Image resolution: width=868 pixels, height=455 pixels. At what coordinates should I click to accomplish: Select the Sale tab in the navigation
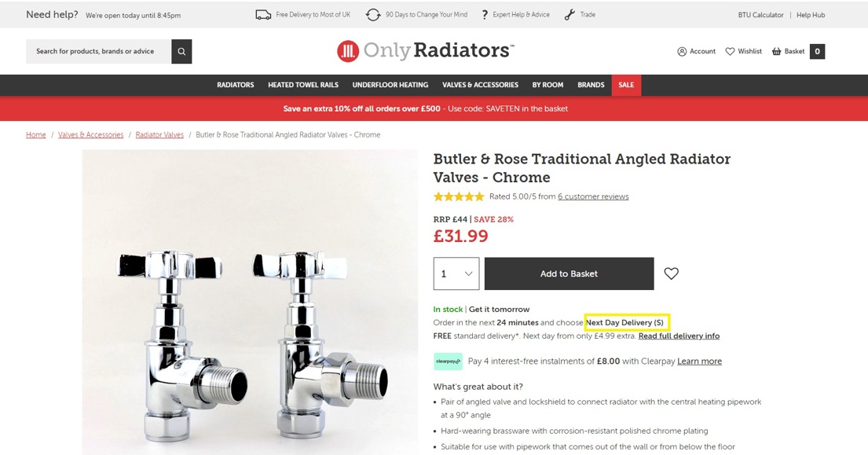coord(626,85)
